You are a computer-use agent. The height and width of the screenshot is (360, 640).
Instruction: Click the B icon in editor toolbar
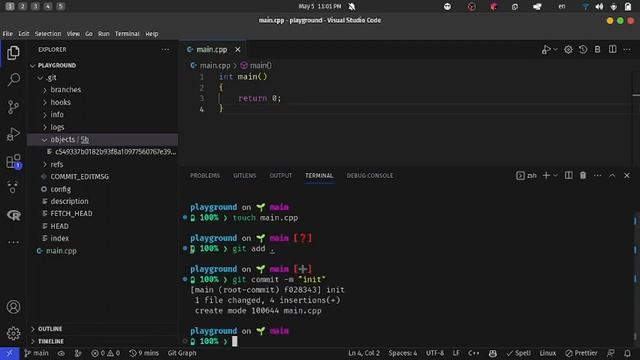click(x=597, y=49)
